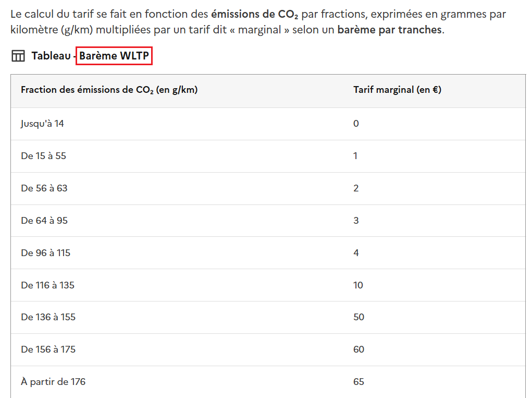Click the Tableau heading word
Image resolution: width=532 pixels, height=398 pixels.
pos(51,56)
